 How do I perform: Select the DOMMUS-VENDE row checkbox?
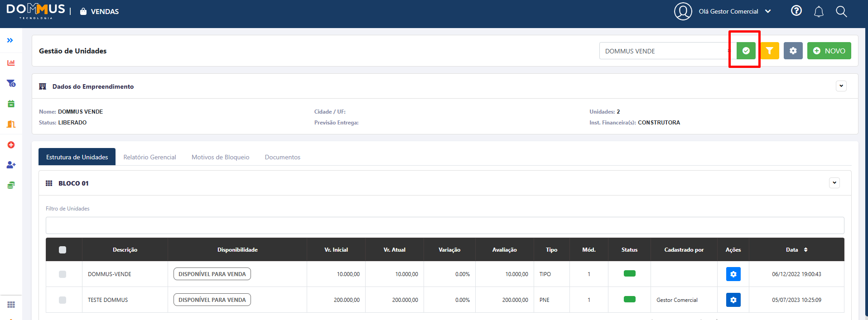point(63,274)
